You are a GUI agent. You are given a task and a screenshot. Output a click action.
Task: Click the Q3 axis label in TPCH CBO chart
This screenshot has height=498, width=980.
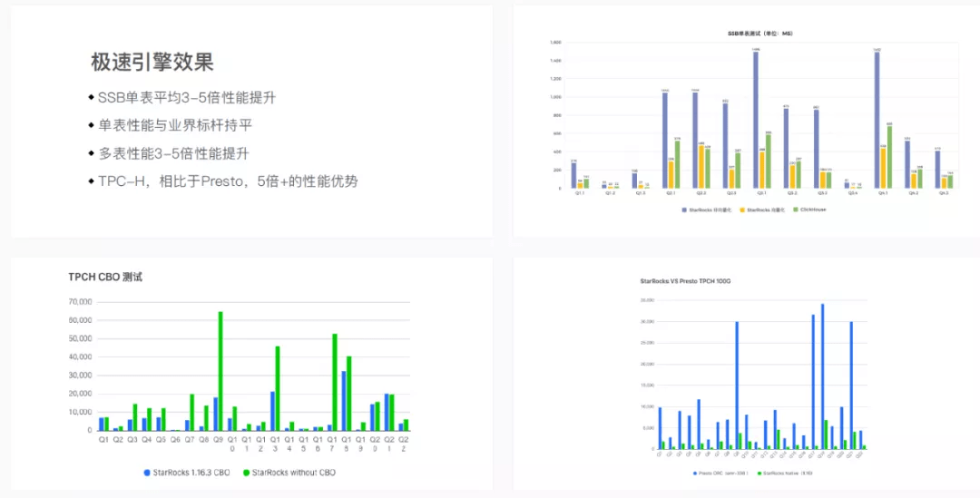point(132,439)
